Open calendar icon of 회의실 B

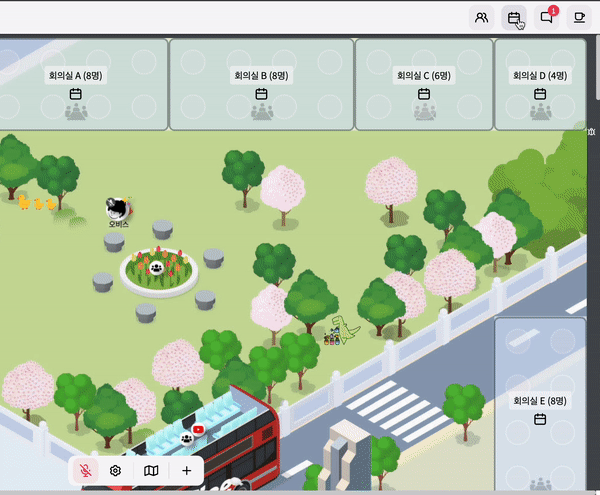point(261,94)
